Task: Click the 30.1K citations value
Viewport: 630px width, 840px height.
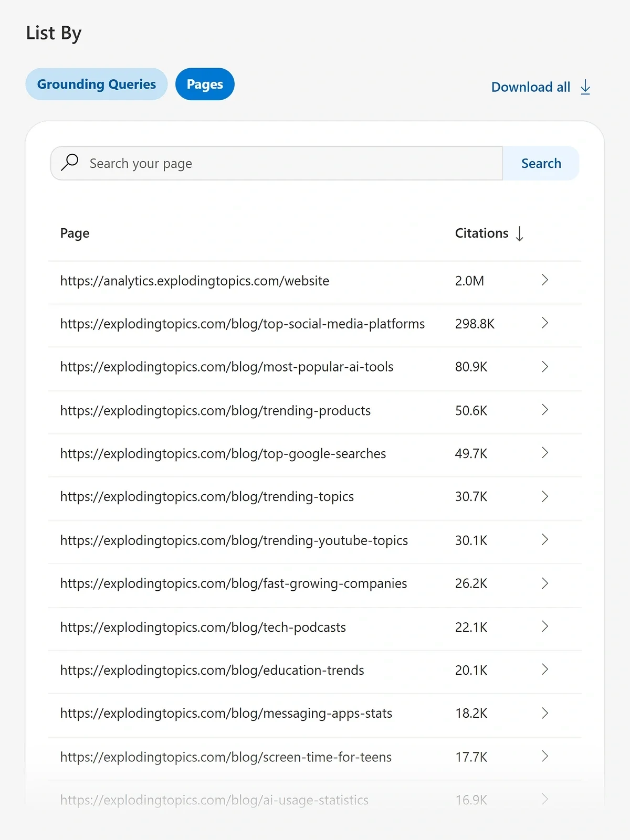Action: coord(471,541)
